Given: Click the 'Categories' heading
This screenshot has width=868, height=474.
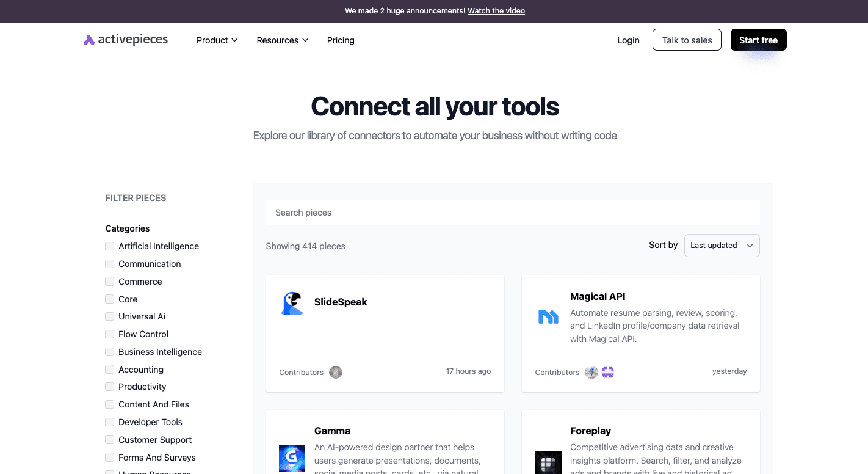Looking at the screenshot, I should point(128,228).
